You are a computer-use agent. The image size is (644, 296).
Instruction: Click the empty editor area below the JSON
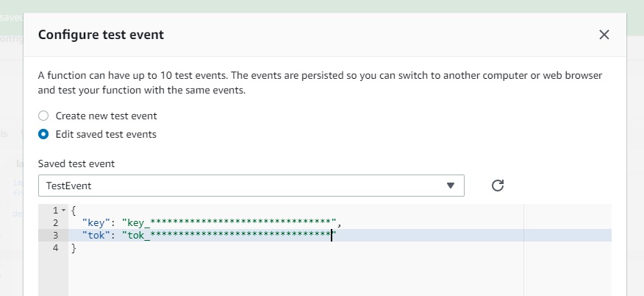[x=294, y=276]
